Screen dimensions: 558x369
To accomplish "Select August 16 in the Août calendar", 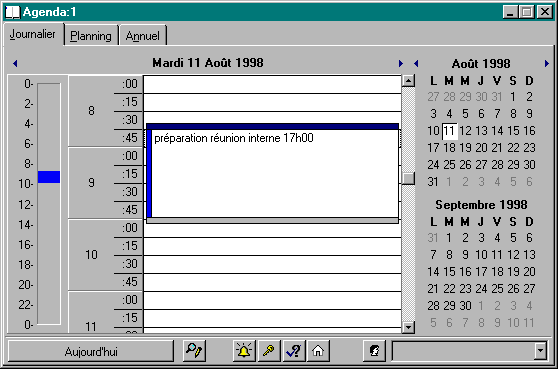I will pyautogui.click(x=529, y=131).
